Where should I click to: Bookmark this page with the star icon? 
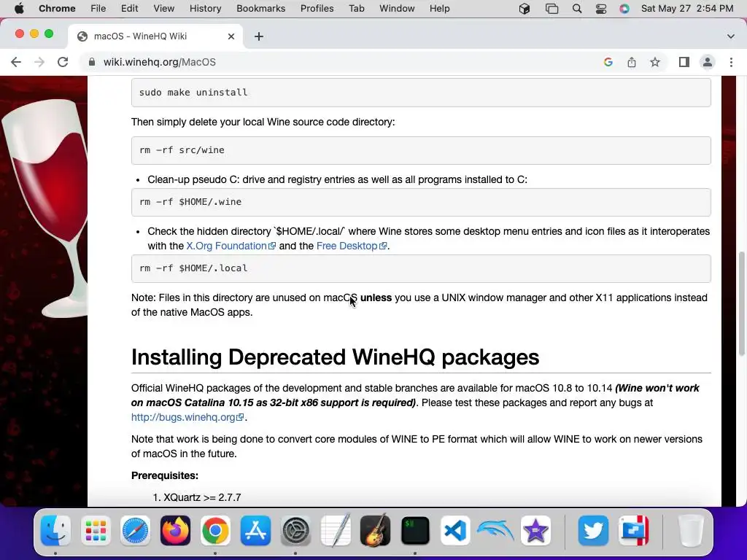point(655,62)
